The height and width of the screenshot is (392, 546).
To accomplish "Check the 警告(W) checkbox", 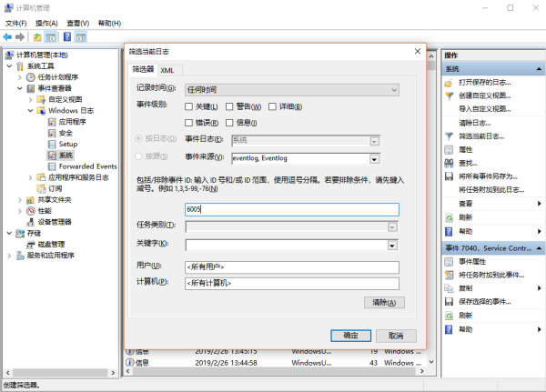I will pyautogui.click(x=229, y=106).
